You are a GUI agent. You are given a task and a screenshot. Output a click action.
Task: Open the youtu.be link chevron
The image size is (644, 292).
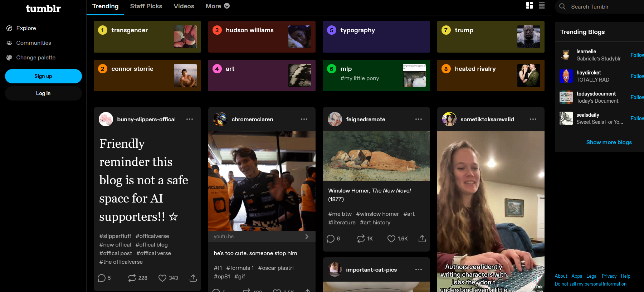tap(307, 237)
